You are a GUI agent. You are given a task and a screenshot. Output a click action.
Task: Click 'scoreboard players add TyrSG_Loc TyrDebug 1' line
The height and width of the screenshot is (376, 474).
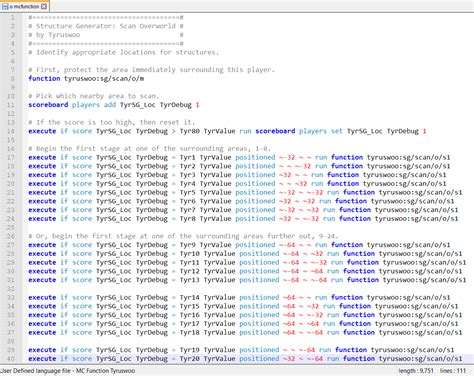pyautogui.click(x=114, y=105)
